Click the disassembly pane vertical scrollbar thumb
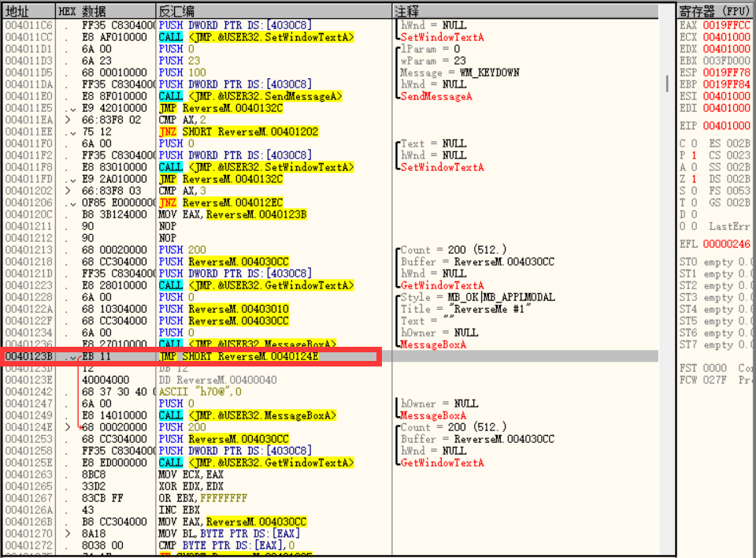Viewport: 756px width, 558px height. pyautogui.click(x=669, y=84)
